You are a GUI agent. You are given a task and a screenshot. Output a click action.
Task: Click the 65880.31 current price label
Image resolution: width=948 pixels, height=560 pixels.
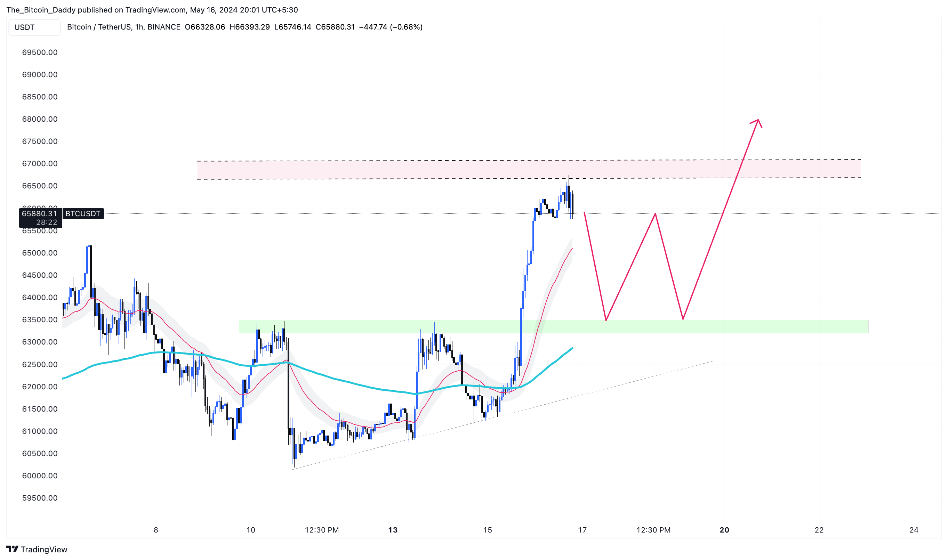39,213
